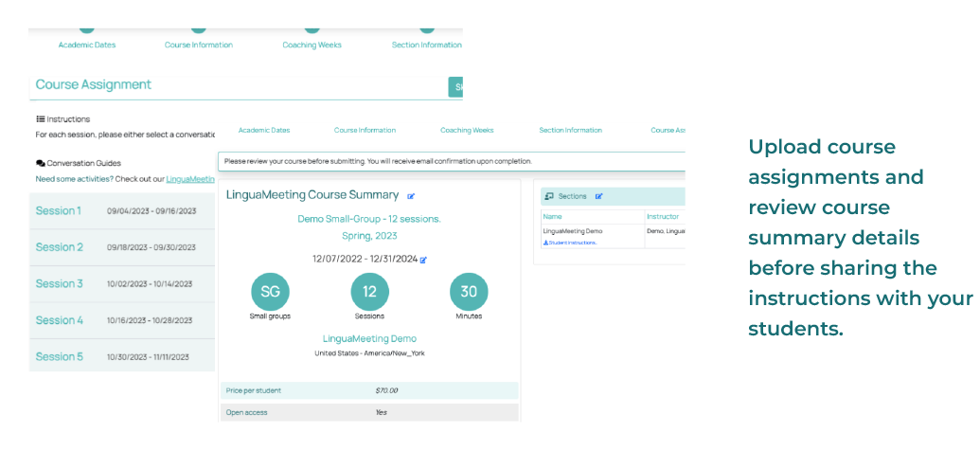This screenshot has height=451, width=980.
Task: Click edit icon next to course dates
Action: tap(423, 260)
